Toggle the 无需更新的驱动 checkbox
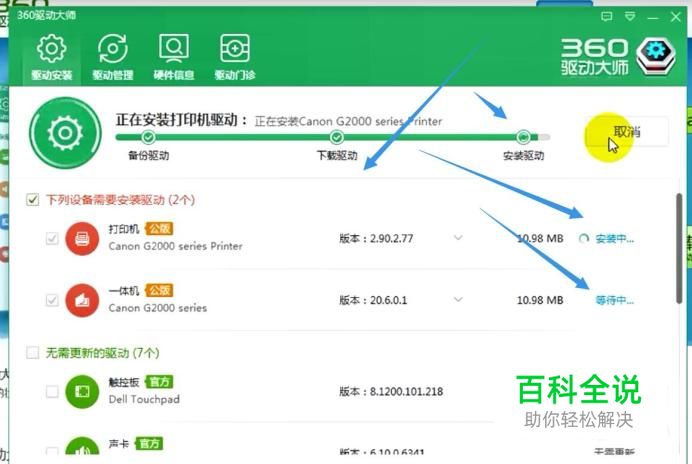692x464 pixels. click(x=33, y=352)
